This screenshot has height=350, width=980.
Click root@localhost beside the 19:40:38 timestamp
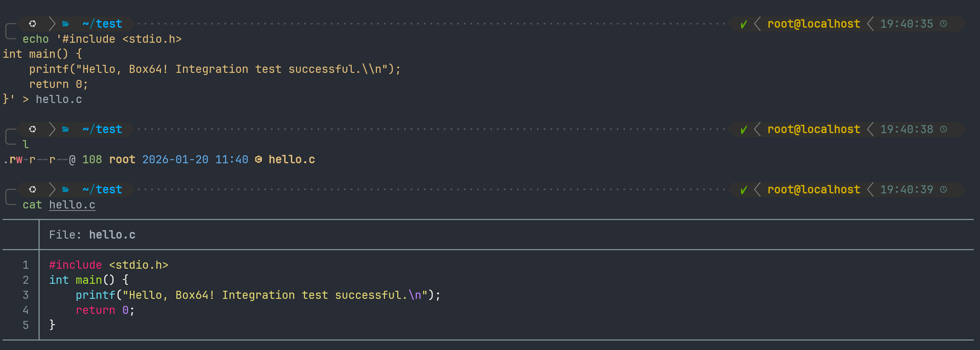(813, 130)
